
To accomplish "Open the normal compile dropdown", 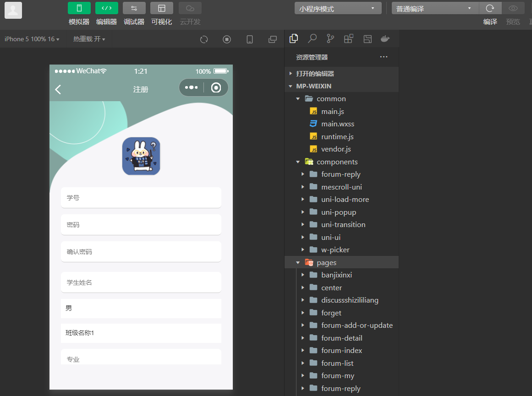I will tap(435, 8).
